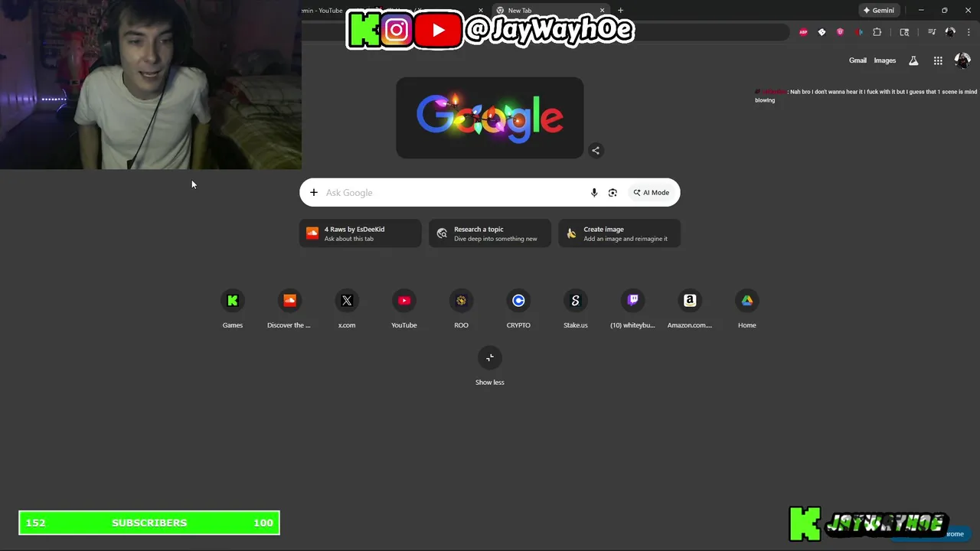980x551 pixels.
Task: Click the ABP Adblock Plus extension
Action: point(803,32)
